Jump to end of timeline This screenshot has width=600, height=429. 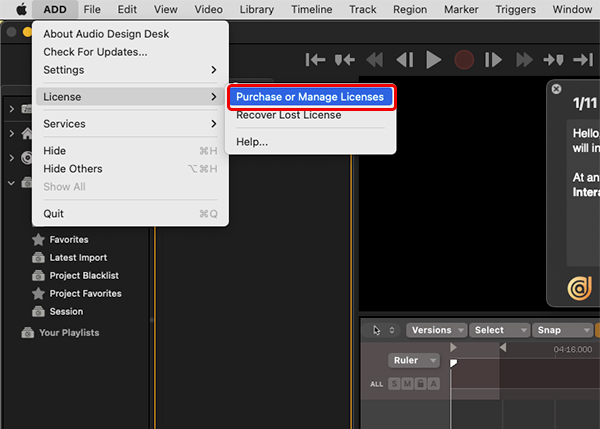tap(583, 60)
